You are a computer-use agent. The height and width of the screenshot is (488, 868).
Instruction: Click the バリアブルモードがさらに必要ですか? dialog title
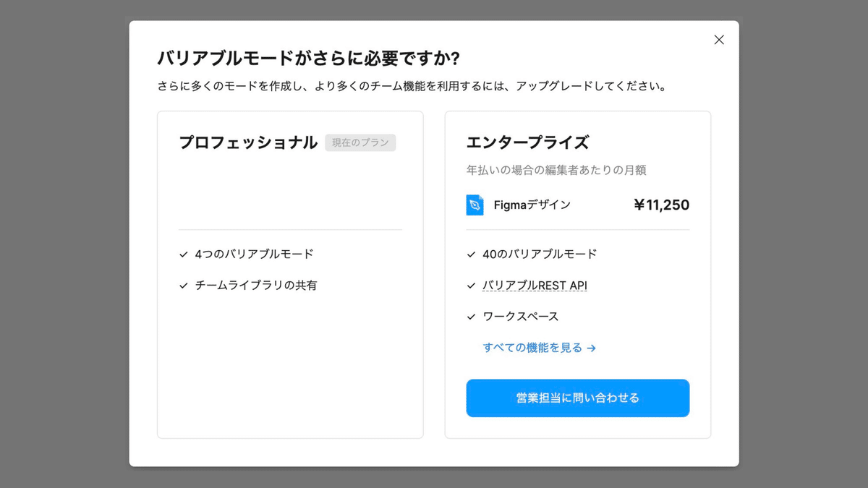pyautogui.click(x=309, y=58)
